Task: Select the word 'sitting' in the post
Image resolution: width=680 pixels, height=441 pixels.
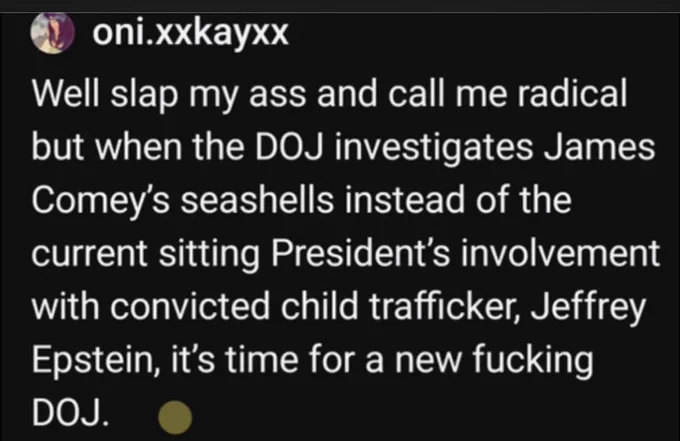Action: coord(209,256)
